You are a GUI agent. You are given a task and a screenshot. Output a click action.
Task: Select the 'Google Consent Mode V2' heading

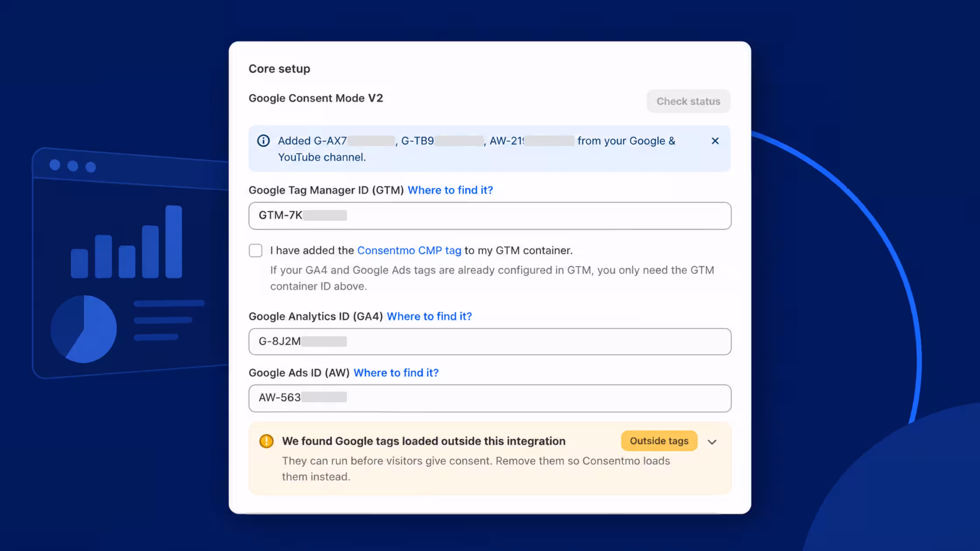pyautogui.click(x=315, y=98)
